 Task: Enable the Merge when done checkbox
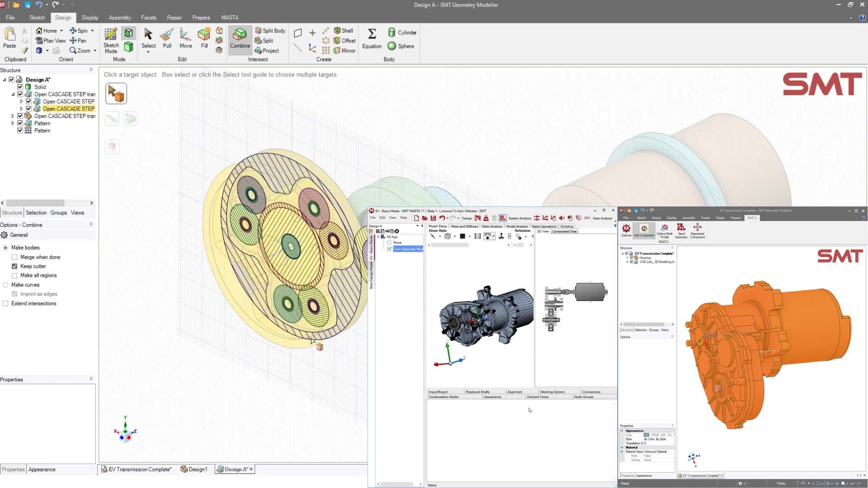15,257
